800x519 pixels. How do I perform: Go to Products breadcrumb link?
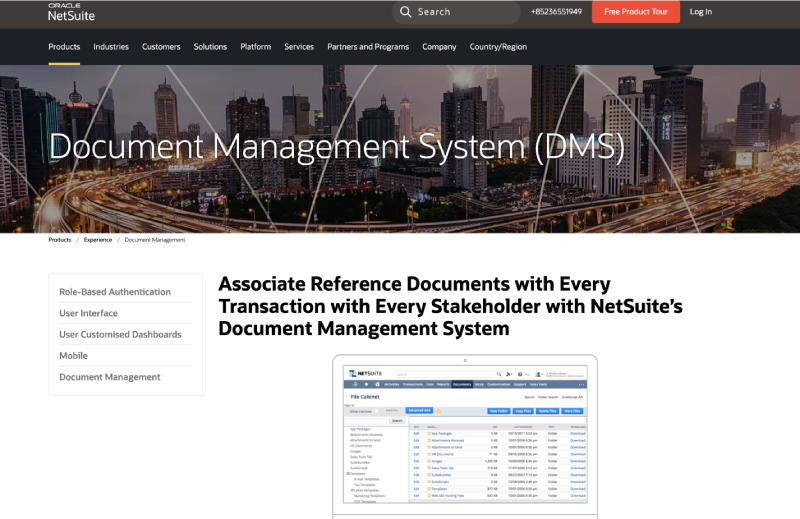pyautogui.click(x=60, y=240)
